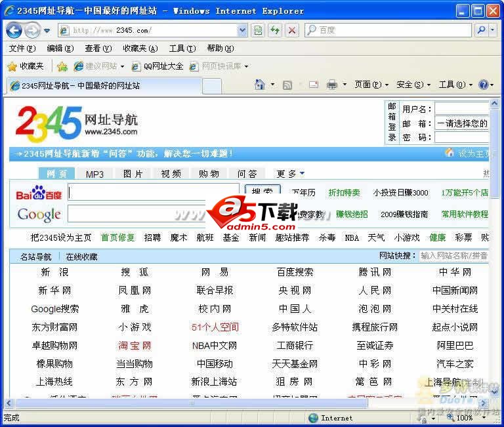Open the 请选择您的 mailbox dropdown
Screen dimensions: 504x427
tap(461, 123)
